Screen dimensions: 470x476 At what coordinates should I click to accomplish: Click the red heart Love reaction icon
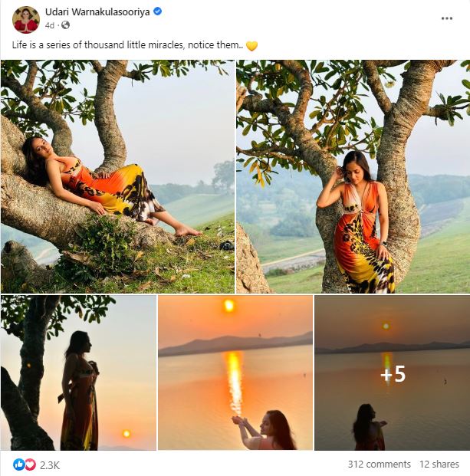[30, 465]
